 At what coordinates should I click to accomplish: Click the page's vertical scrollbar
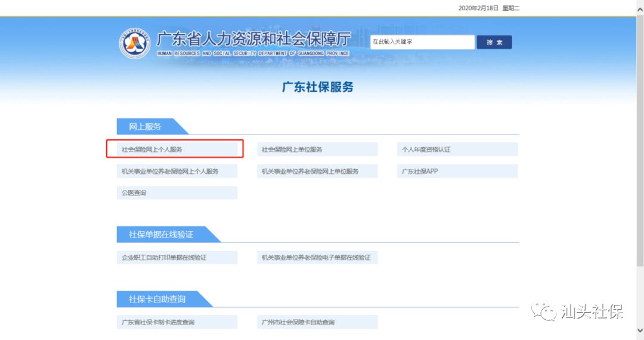(640, 149)
